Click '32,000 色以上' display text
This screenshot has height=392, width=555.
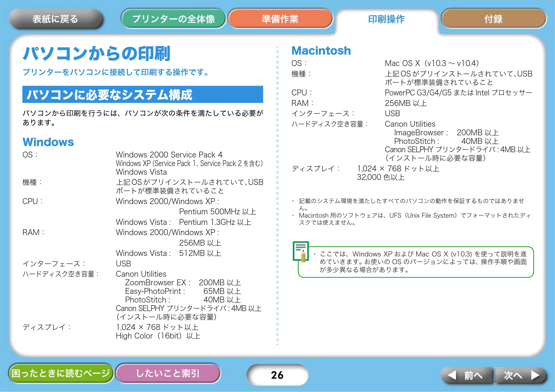click(381, 177)
